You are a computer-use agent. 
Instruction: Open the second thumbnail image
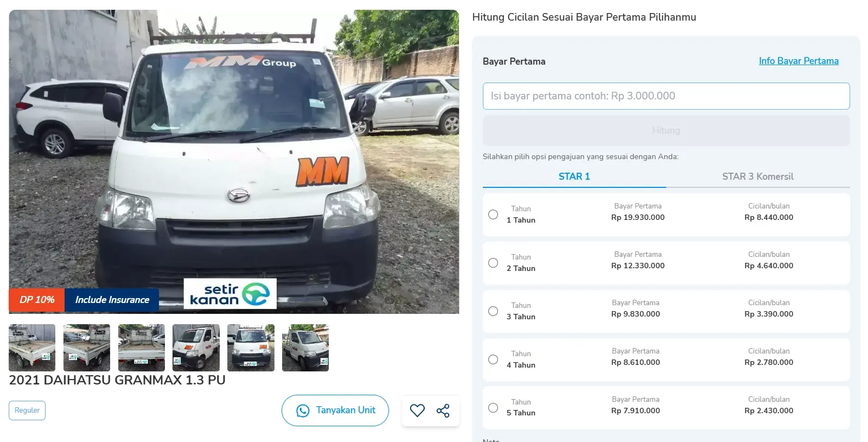(x=87, y=348)
